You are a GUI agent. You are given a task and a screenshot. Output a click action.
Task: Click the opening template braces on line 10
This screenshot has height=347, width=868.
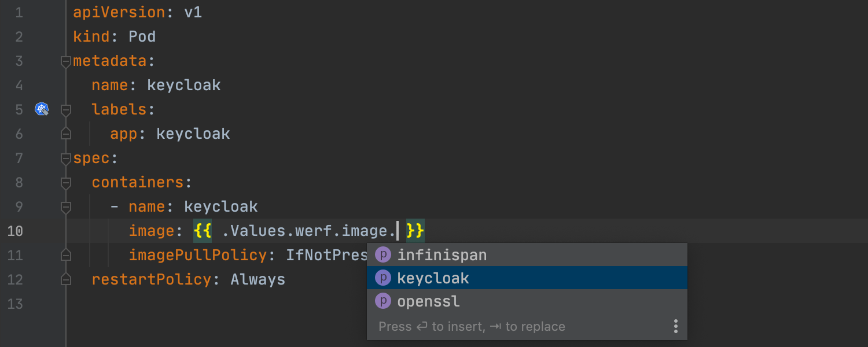[x=202, y=231]
